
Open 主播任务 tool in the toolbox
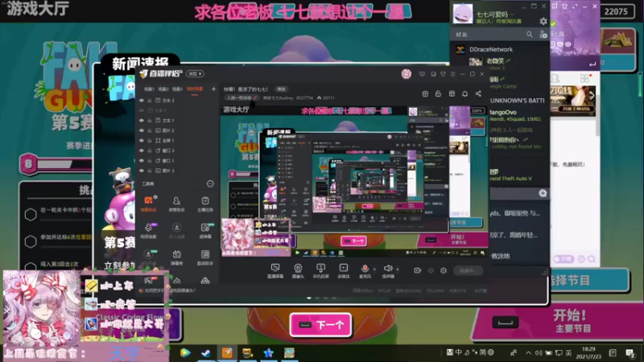205,204
